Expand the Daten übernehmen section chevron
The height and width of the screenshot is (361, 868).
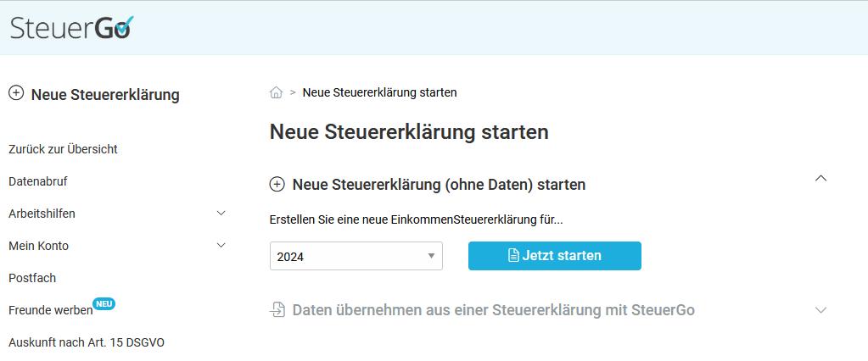pos(820,310)
